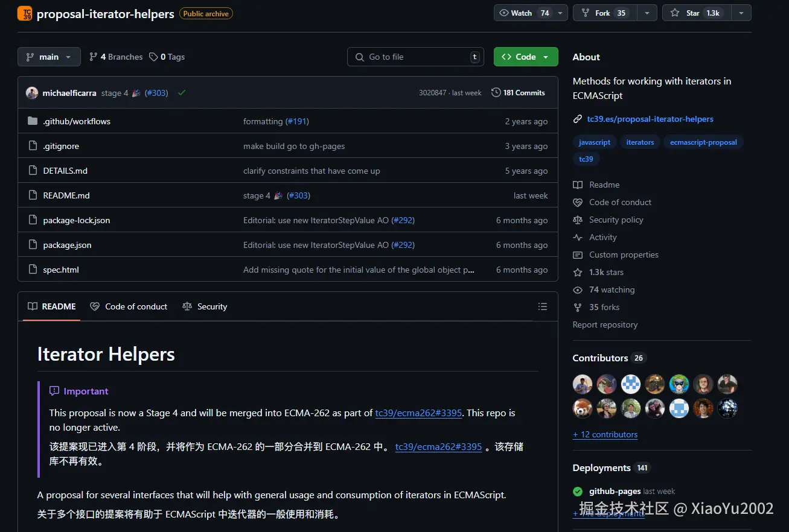Image resolution: width=789 pixels, height=532 pixels.
Task: Switch to the README tab
Action: pos(52,306)
